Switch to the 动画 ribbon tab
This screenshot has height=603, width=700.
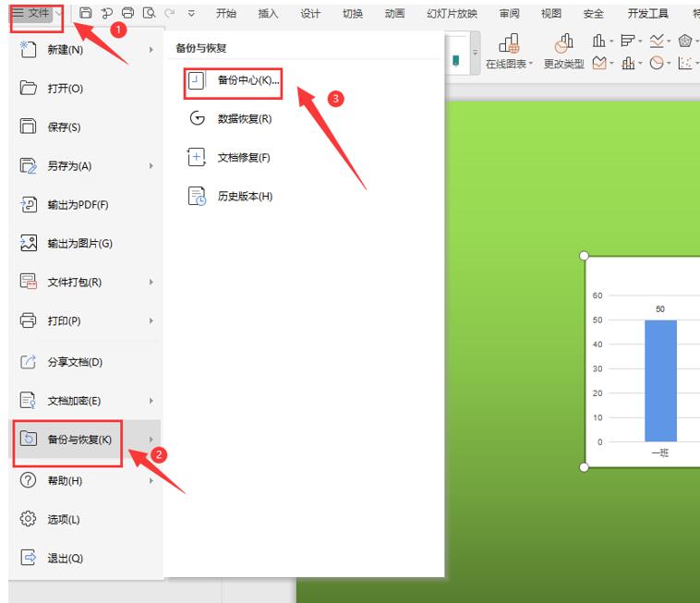(x=394, y=14)
